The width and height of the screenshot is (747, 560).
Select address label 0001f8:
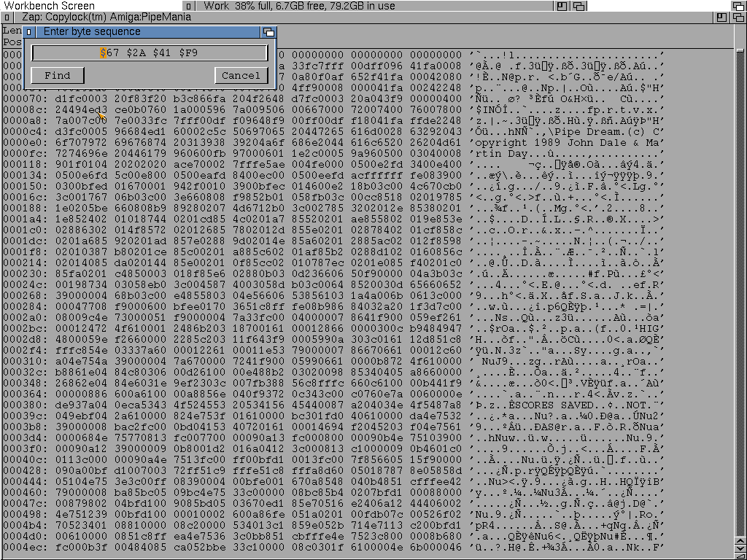coord(26,252)
